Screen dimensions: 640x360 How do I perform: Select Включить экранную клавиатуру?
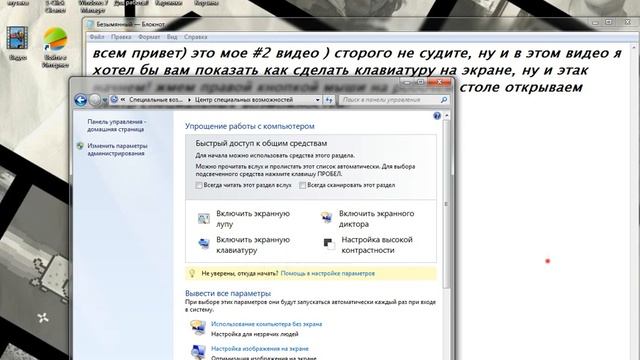(253, 244)
